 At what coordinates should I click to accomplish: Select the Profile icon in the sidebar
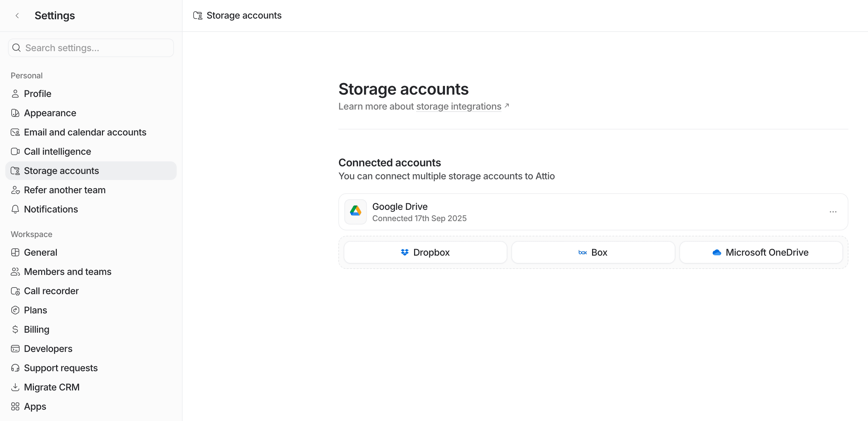(16, 94)
